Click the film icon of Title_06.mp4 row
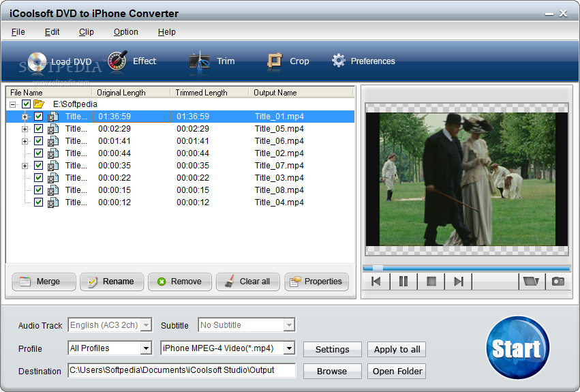Viewport: 580px width, 392px height. click(x=53, y=141)
